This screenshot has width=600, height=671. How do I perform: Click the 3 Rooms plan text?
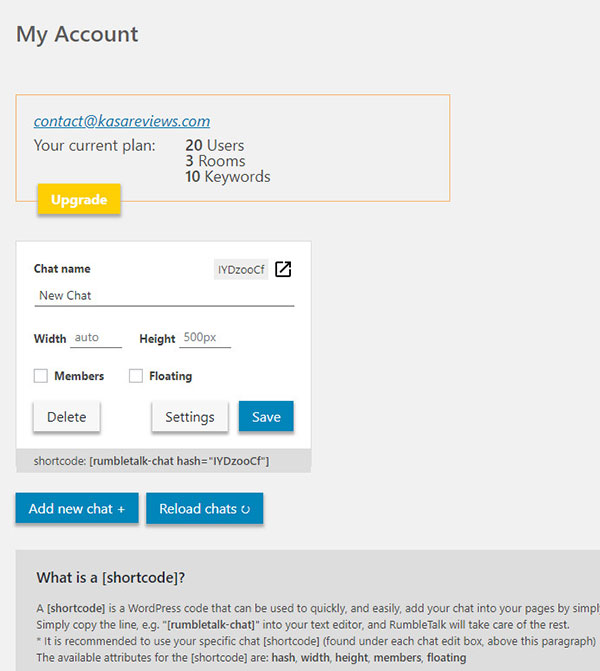pos(215,161)
